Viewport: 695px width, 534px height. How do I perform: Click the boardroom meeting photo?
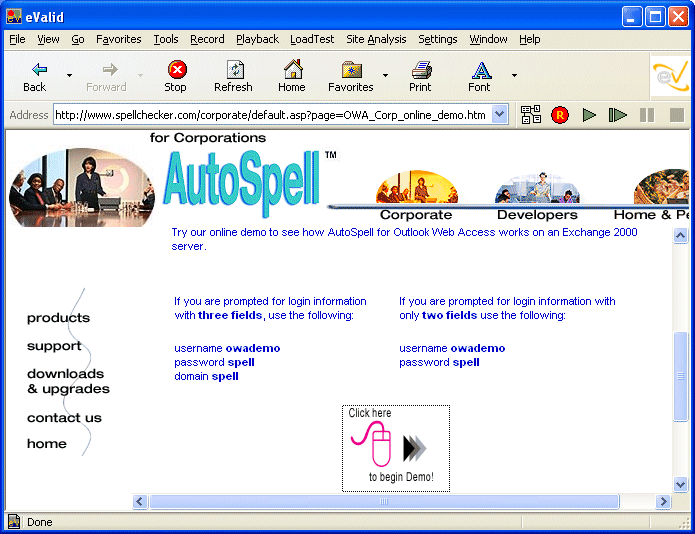[x=82, y=187]
